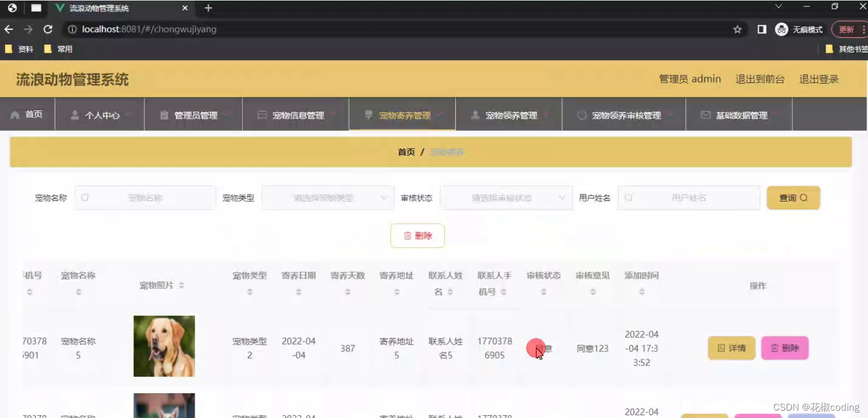The image size is (868, 418).
Task: Toggle sort on 审核状态 column
Action: (543, 291)
